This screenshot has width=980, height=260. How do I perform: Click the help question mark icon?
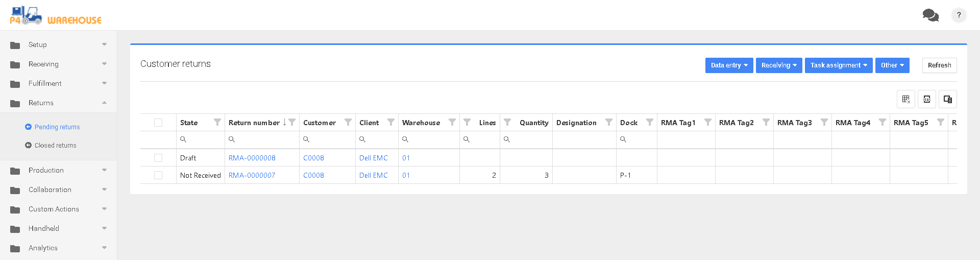coord(959,15)
